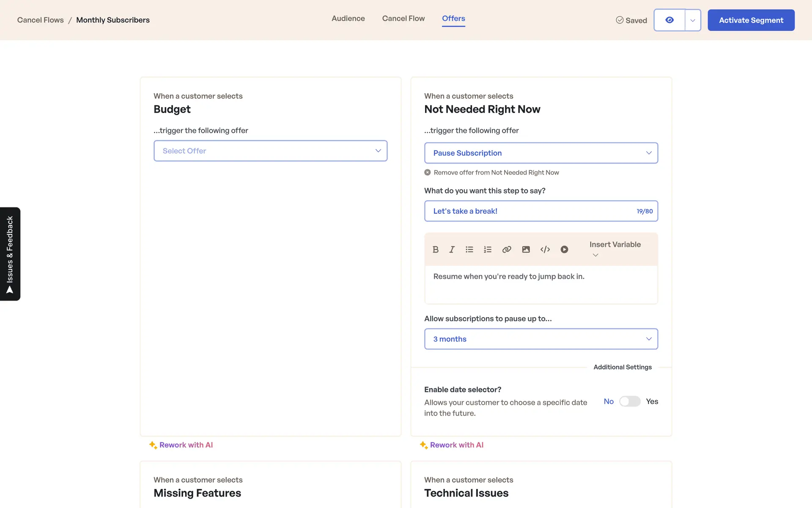
Task: Apply italic formatting in editor toolbar
Action: (452, 249)
